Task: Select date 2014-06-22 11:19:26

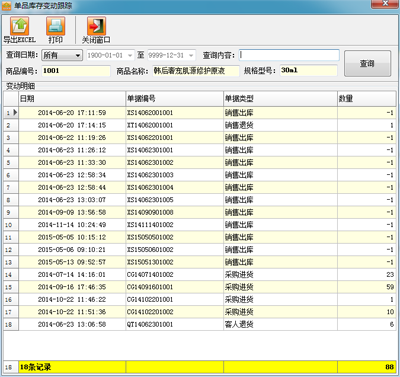Action: (x=72, y=138)
